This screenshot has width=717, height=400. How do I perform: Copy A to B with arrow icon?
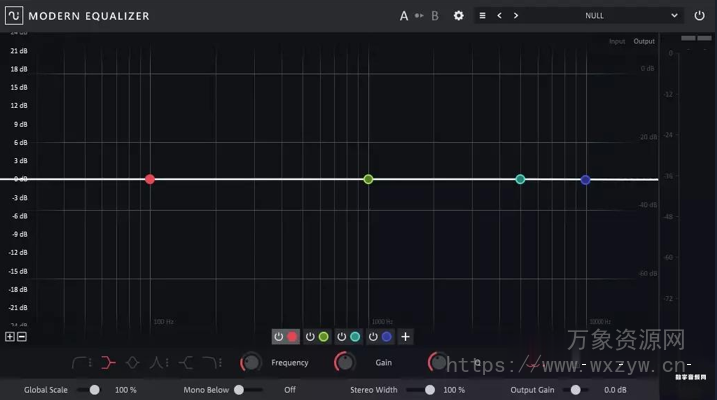(x=419, y=16)
